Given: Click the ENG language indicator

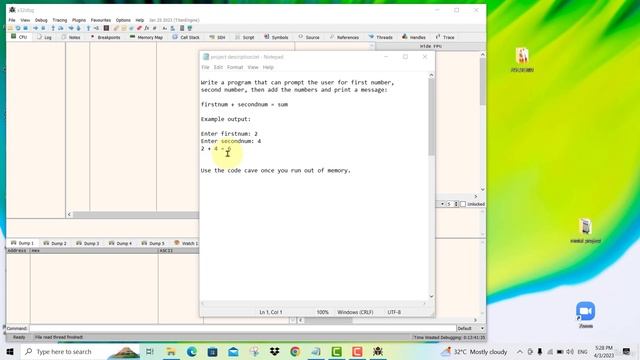Looking at the screenshot, I should pos(582,352).
